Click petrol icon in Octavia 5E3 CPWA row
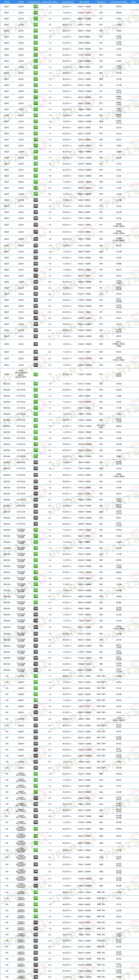 tap(35, 384)
